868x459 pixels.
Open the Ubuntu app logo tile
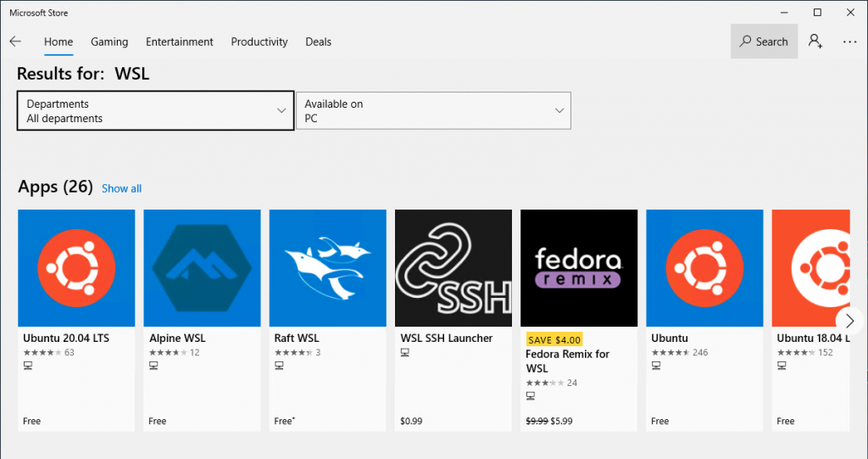(x=704, y=268)
